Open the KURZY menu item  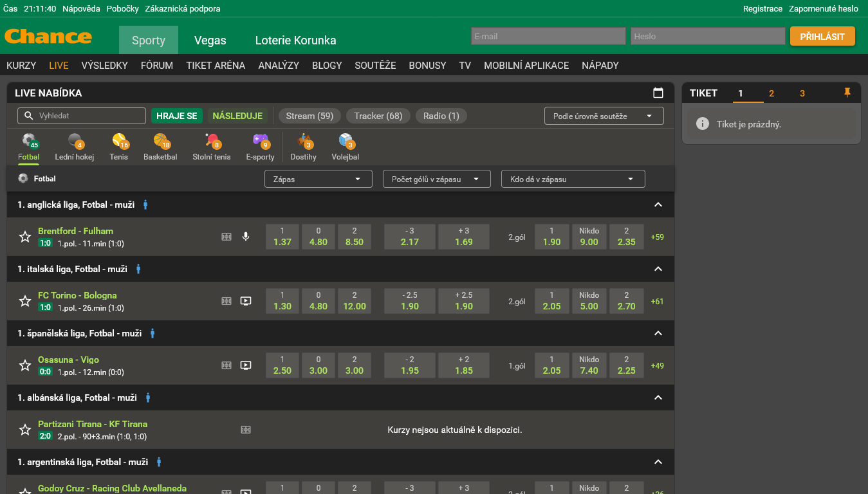(x=21, y=65)
